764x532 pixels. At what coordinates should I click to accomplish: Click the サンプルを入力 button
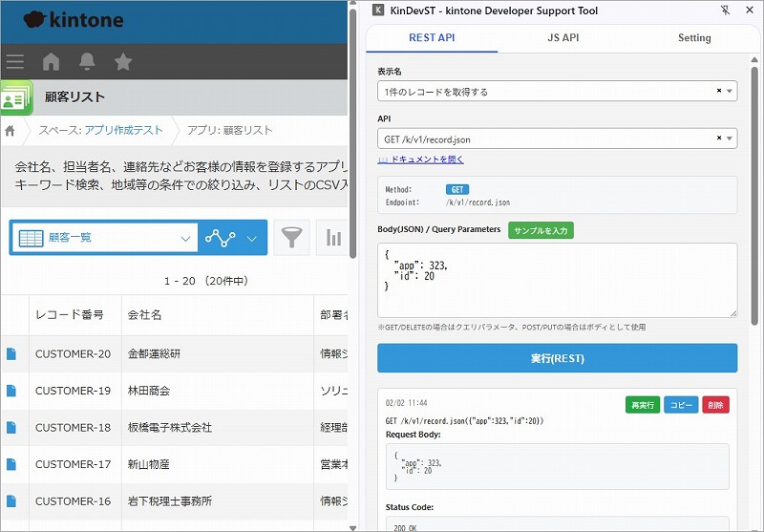(x=541, y=230)
